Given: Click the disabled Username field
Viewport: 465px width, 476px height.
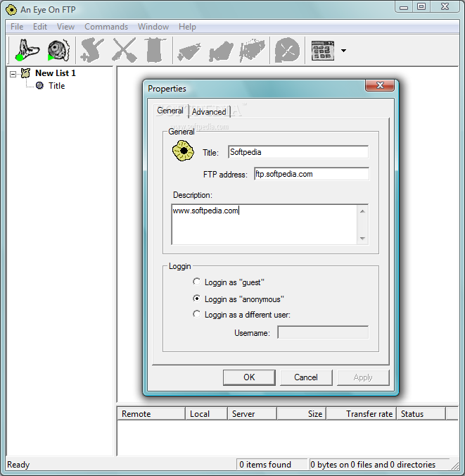Looking at the screenshot, I should (x=323, y=332).
